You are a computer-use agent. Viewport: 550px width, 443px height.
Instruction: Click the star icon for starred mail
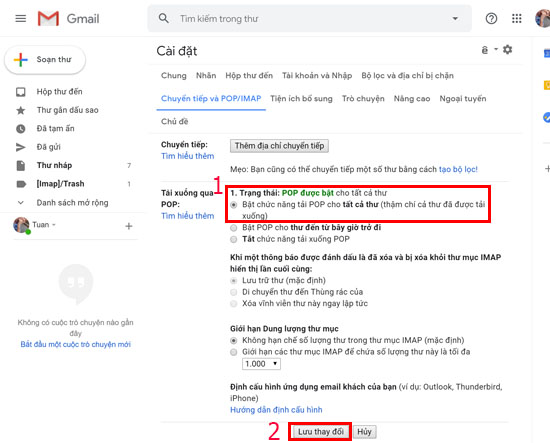point(21,110)
